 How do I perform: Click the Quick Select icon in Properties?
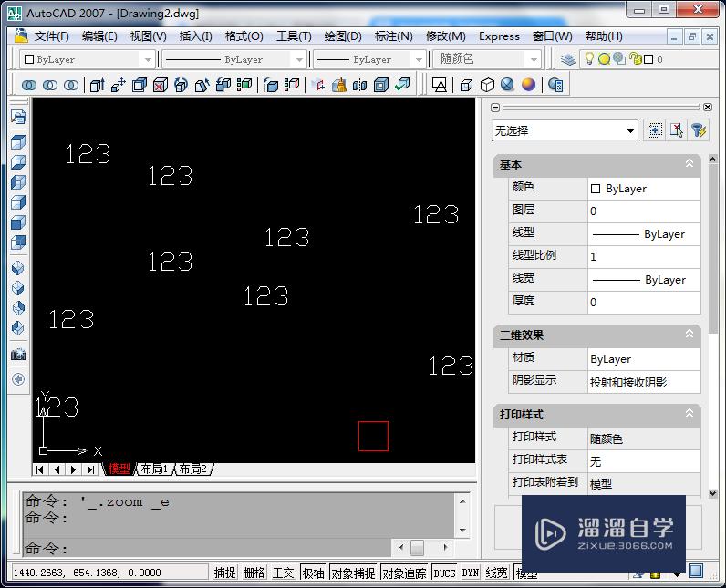pos(699,130)
